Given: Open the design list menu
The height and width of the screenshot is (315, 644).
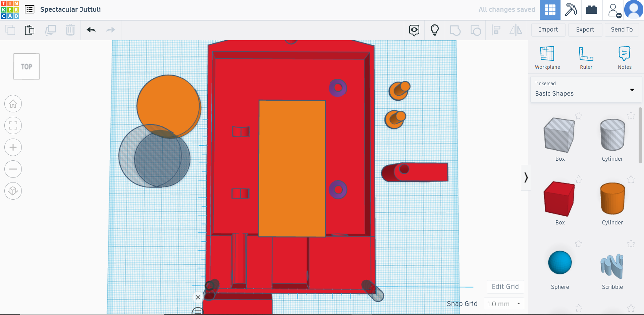Looking at the screenshot, I should click(x=30, y=9).
